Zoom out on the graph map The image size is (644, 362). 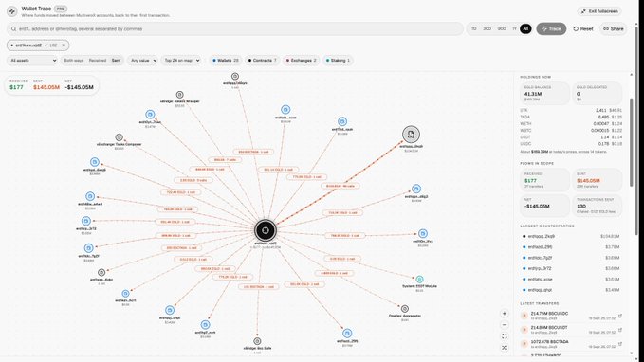(x=505, y=325)
